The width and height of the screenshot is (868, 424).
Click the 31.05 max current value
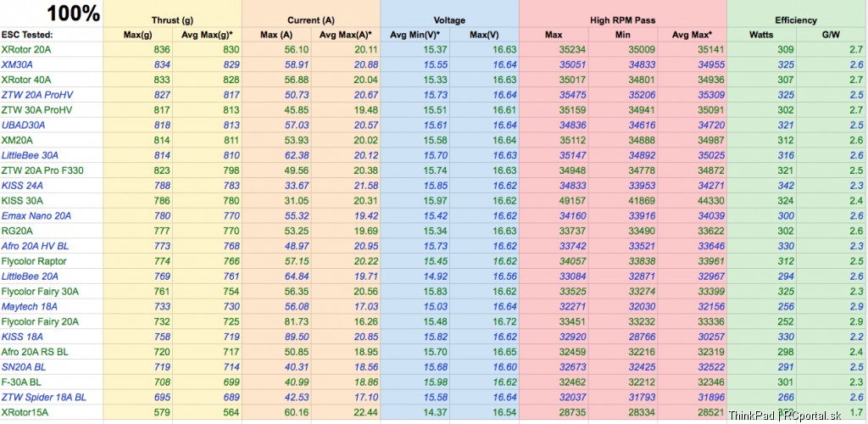pos(296,201)
